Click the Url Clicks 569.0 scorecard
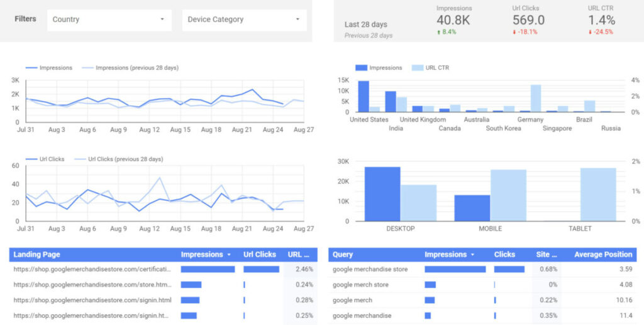This screenshot has width=644, height=325. tap(528, 20)
